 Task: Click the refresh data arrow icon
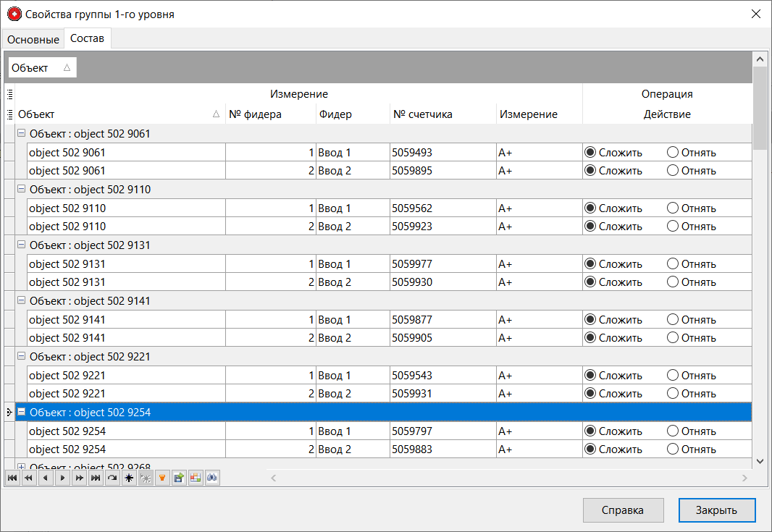click(112, 478)
